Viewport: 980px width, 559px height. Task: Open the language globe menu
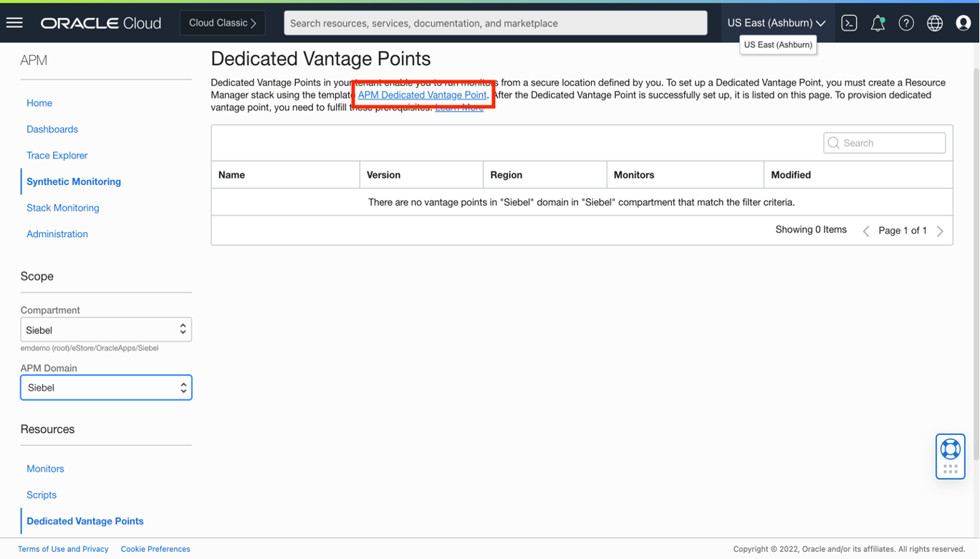point(935,23)
